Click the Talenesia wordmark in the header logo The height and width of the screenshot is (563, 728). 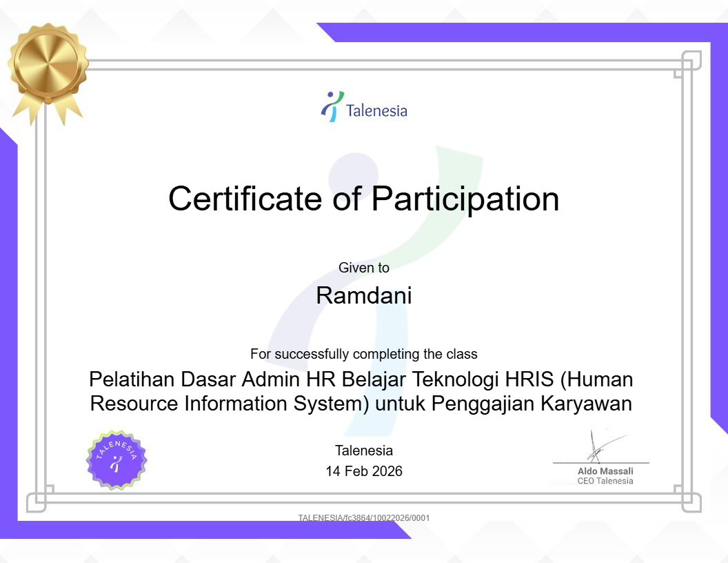pos(376,110)
